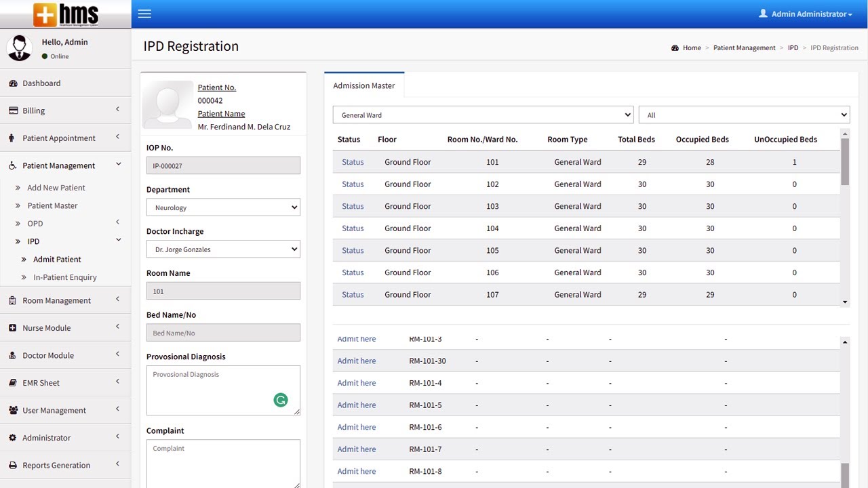Open In-Patient Enquiry menu item
This screenshot has width=868, height=488.
[x=65, y=277]
